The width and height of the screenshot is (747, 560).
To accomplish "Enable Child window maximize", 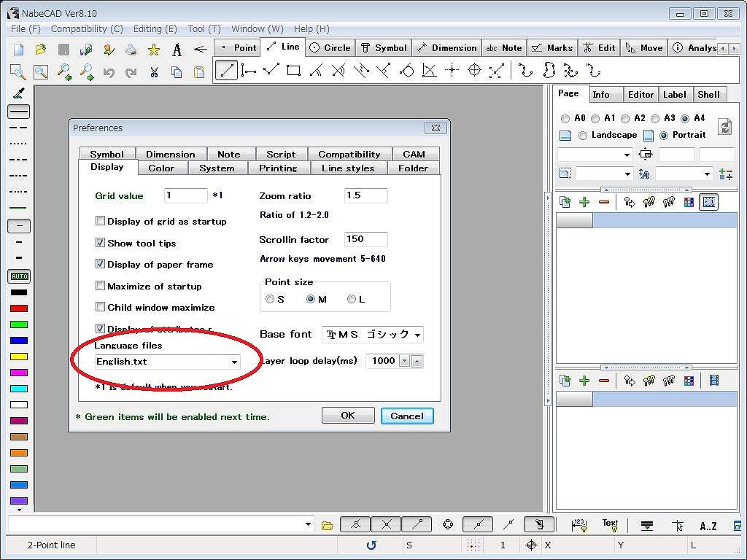I will click(x=100, y=307).
